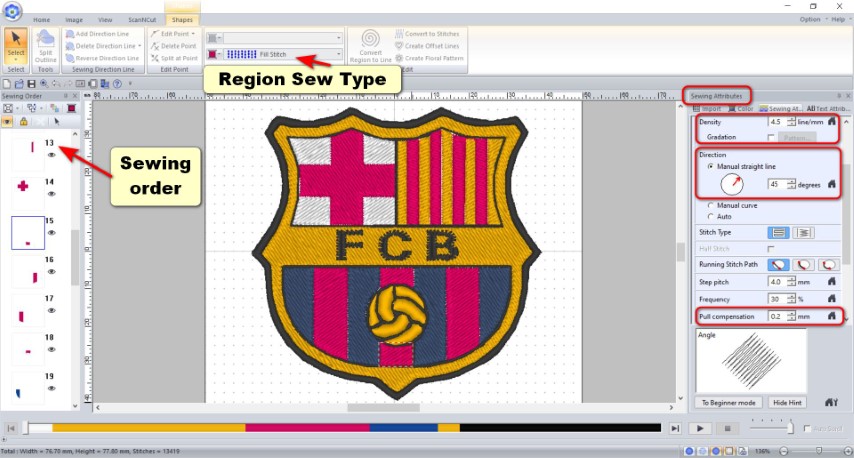This screenshot has width=854, height=458.
Task: Click the Open folder icon in quick toolbar
Action: (19, 84)
